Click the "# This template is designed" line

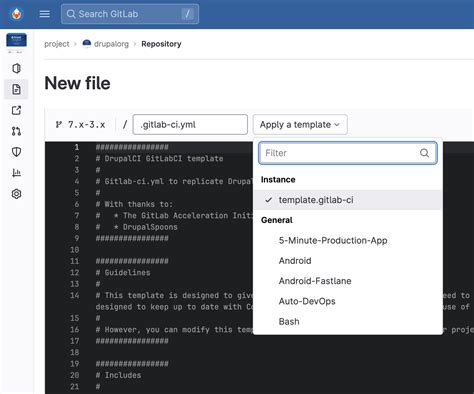(x=174, y=295)
